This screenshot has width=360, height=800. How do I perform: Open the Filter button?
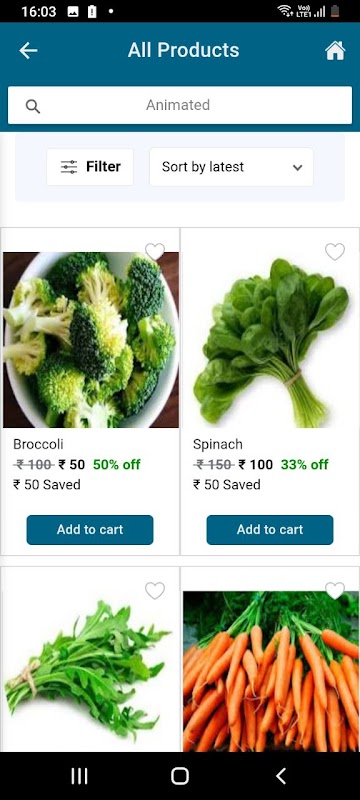point(90,167)
